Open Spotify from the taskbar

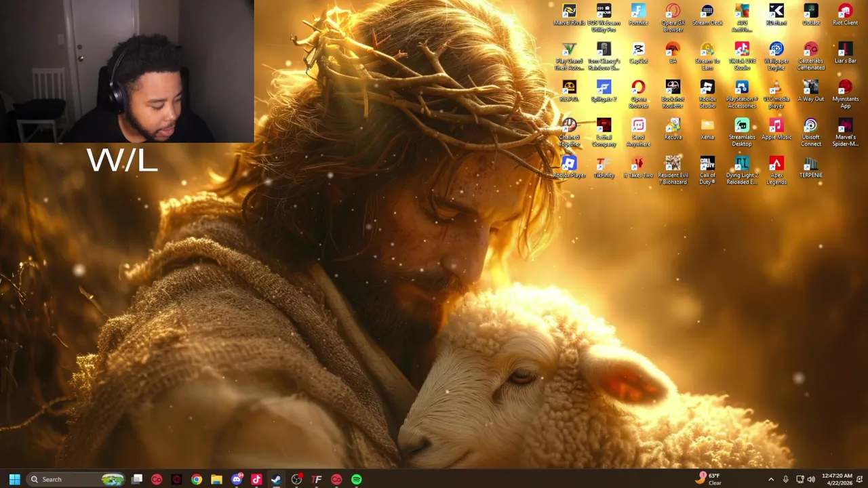[x=356, y=479]
